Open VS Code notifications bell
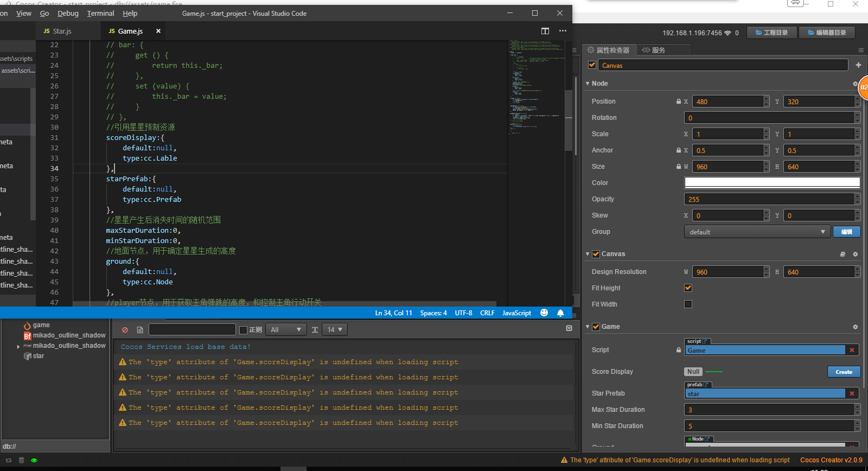 click(560, 313)
